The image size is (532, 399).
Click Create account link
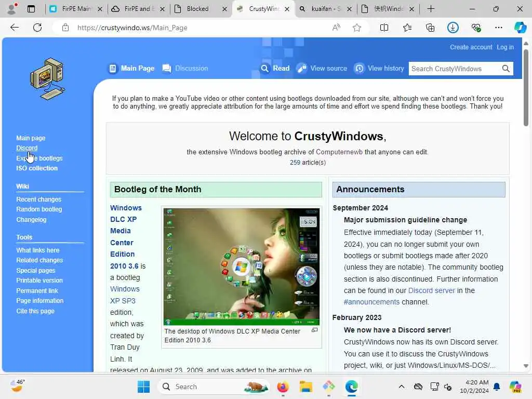click(x=471, y=47)
